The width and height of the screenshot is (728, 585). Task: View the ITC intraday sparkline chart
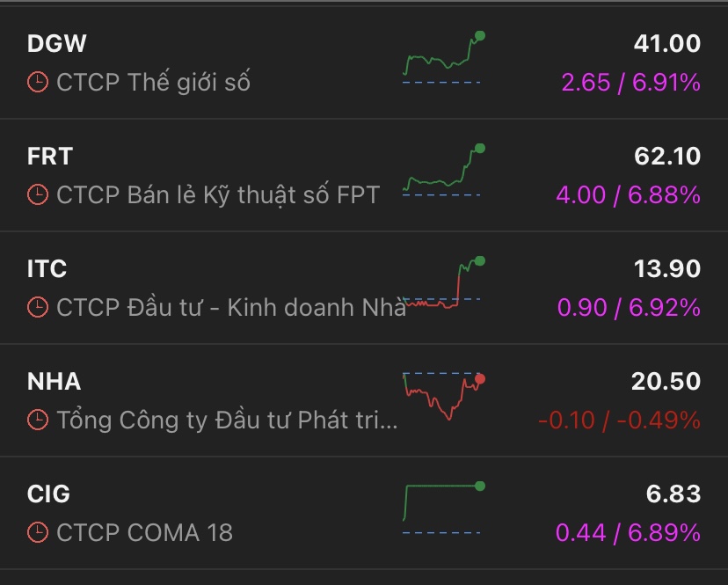tap(442, 284)
